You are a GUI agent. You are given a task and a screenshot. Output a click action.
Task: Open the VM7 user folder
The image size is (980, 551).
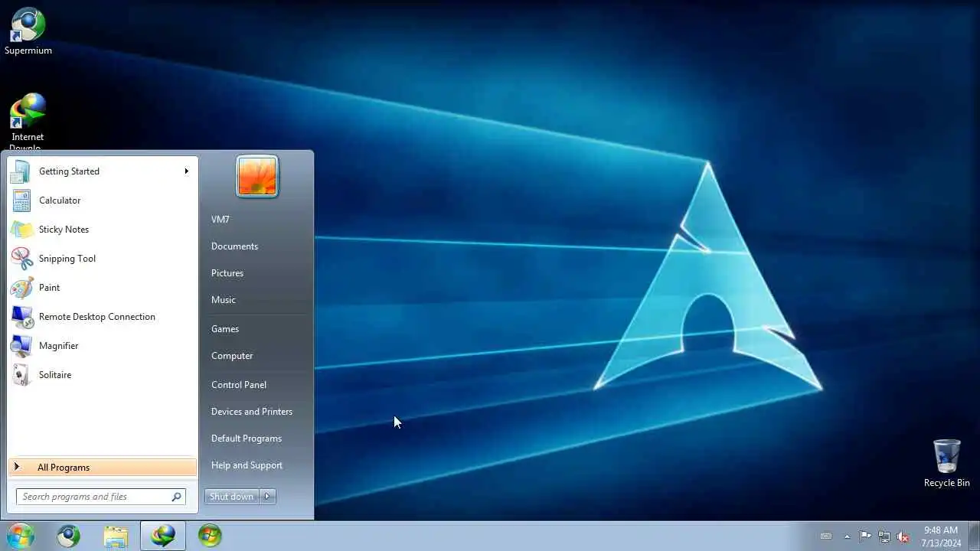(x=220, y=220)
